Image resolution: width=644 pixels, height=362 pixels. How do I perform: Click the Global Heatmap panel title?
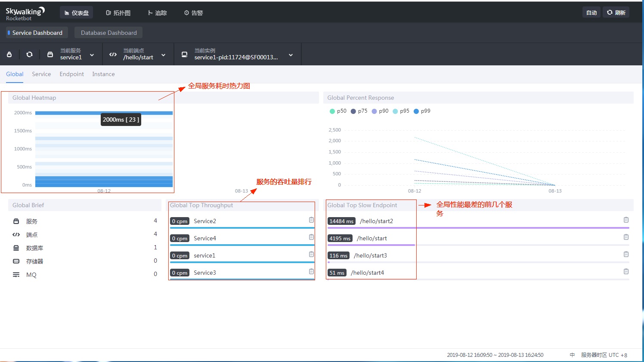pyautogui.click(x=34, y=98)
